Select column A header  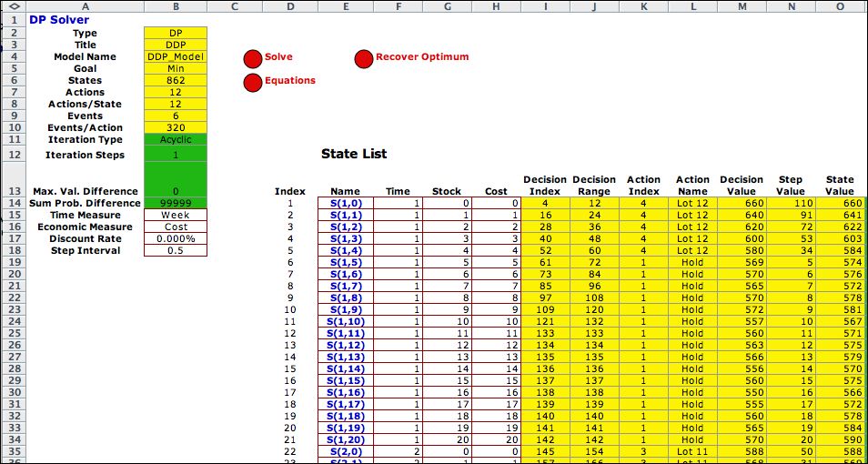(86, 6)
